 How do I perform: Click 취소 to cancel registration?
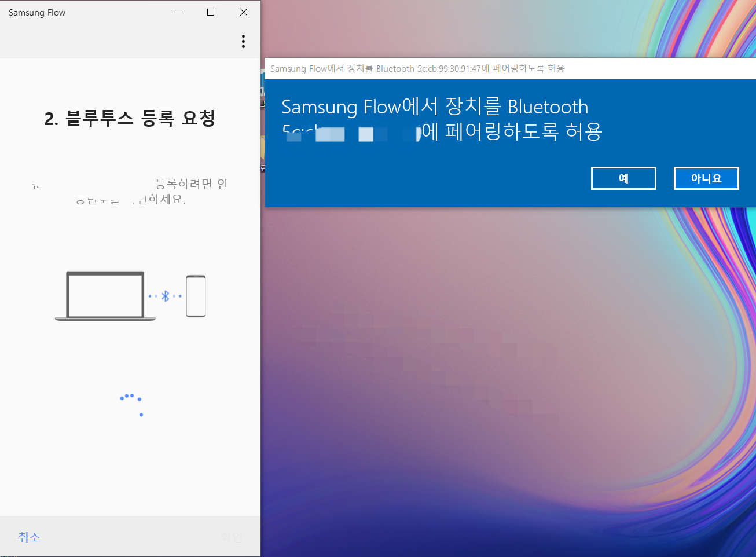click(x=29, y=537)
